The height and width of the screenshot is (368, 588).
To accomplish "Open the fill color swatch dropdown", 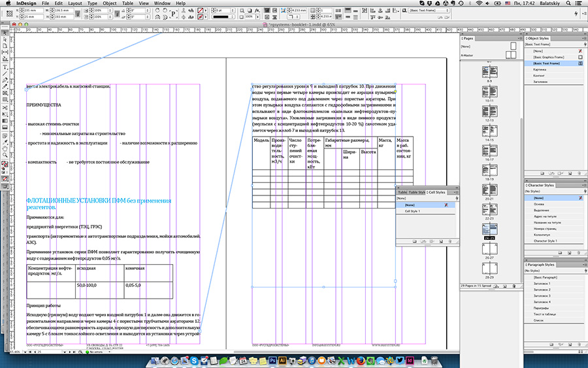I will [205, 10].
